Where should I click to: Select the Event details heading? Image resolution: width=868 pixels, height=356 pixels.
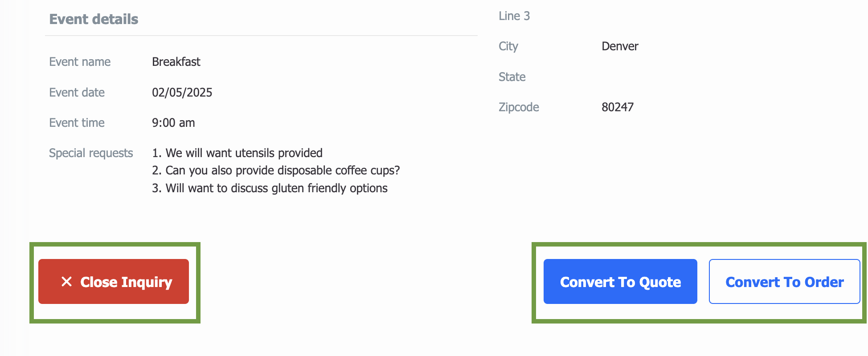pyautogui.click(x=94, y=19)
